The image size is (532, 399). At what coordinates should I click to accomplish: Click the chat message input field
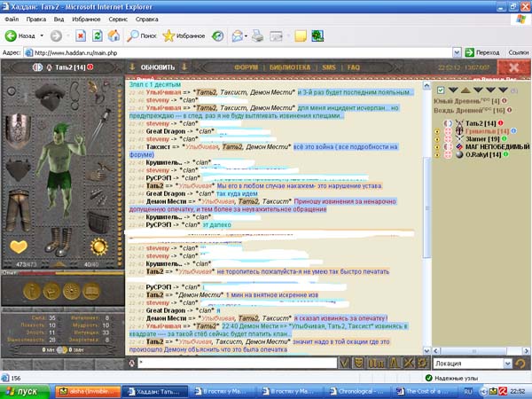(x=238, y=363)
